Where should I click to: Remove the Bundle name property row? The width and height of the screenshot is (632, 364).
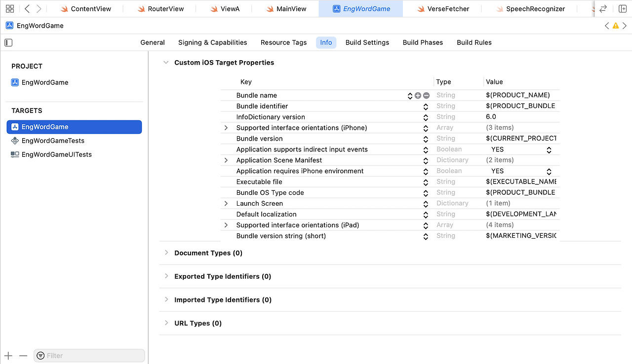pyautogui.click(x=426, y=96)
